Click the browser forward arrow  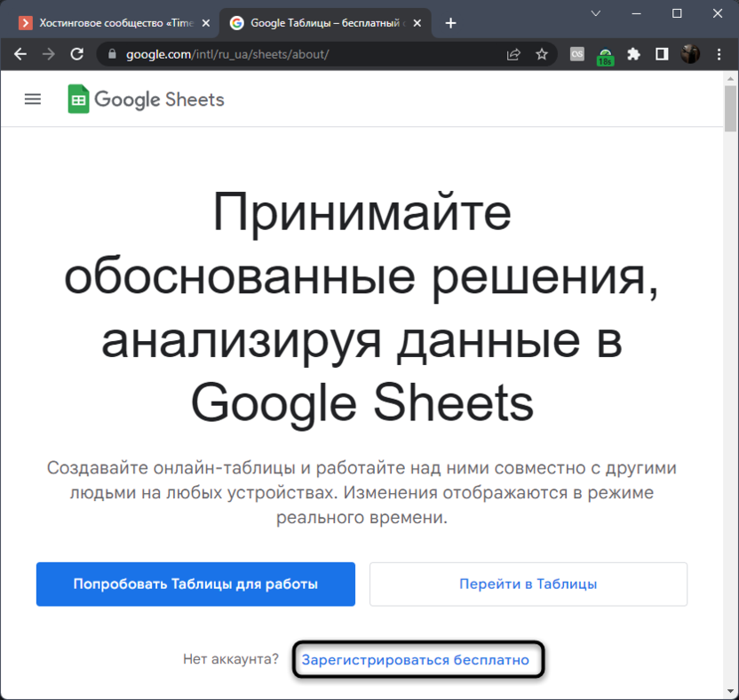(x=48, y=54)
